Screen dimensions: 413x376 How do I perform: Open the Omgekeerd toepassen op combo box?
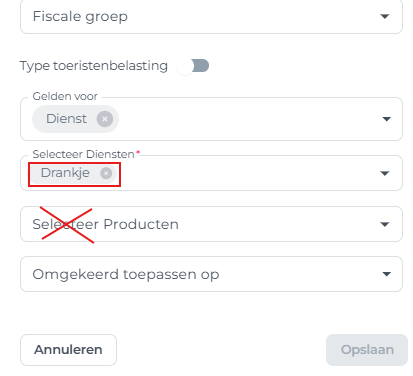(x=211, y=274)
